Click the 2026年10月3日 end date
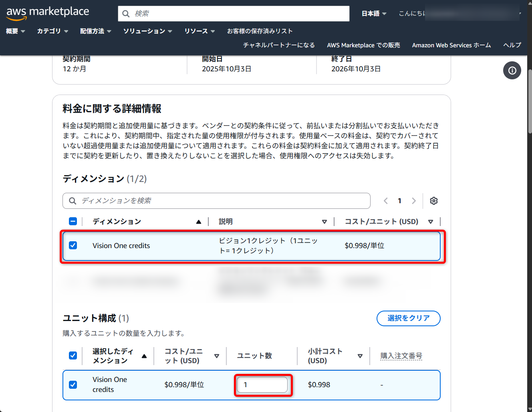 click(356, 69)
